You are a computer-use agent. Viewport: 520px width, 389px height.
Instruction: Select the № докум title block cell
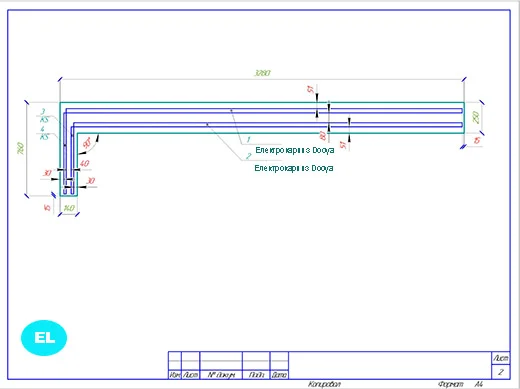click(221, 375)
